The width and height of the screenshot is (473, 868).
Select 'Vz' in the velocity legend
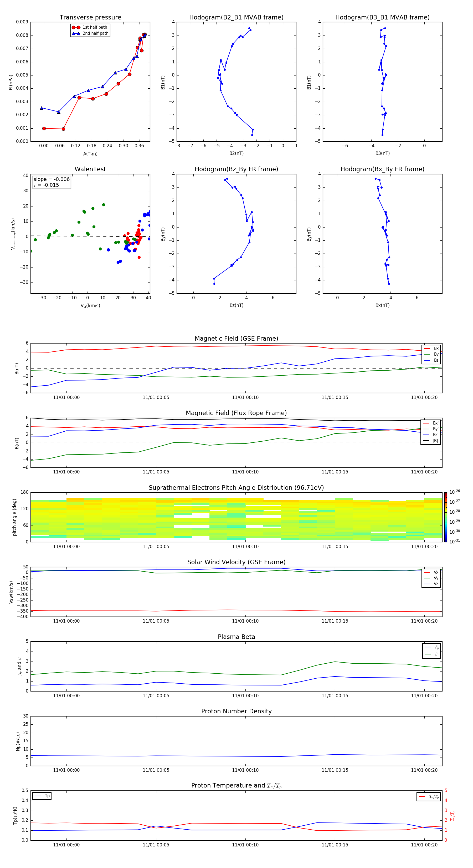click(x=431, y=584)
